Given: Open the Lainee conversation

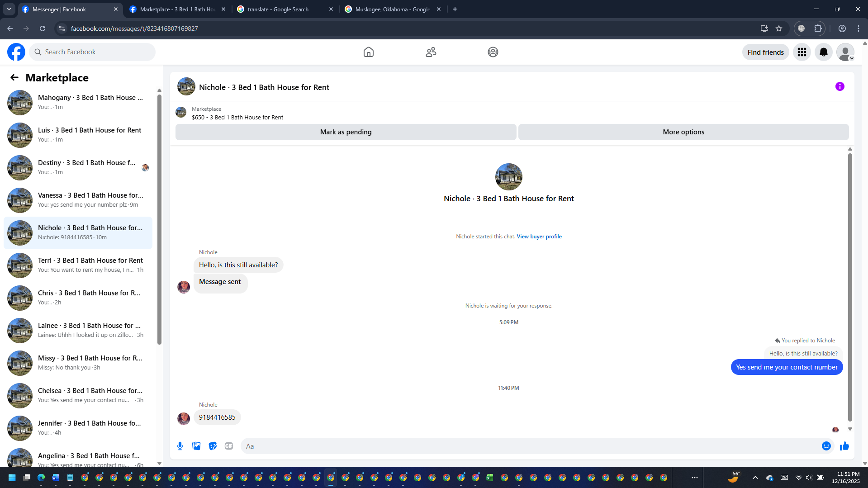Looking at the screenshot, I should [78, 330].
